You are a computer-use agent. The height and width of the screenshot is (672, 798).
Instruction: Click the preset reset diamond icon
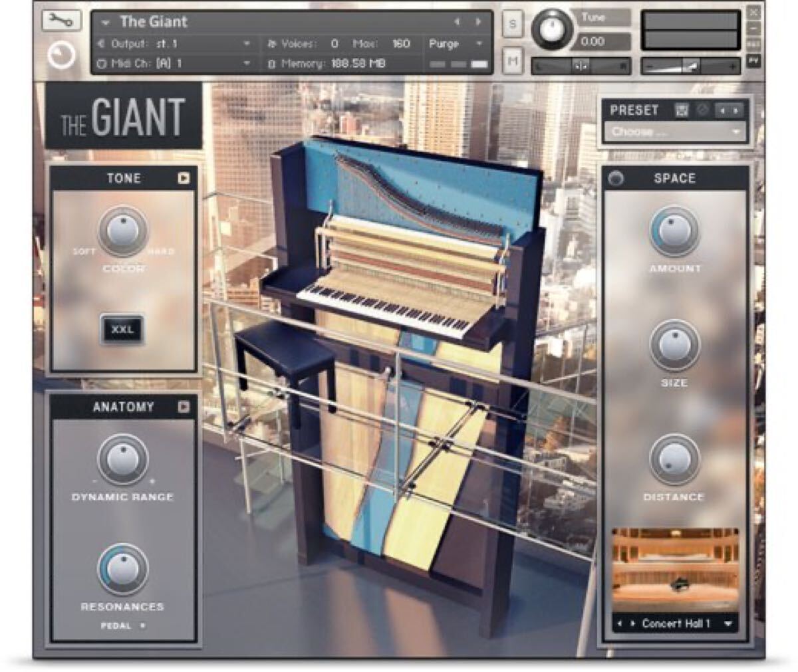704,110
